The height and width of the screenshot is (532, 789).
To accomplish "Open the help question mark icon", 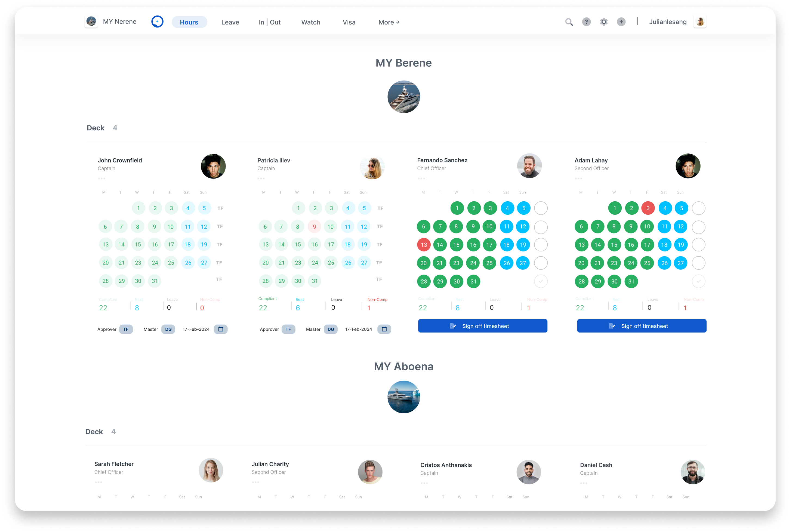I will [x=586, y=22].
